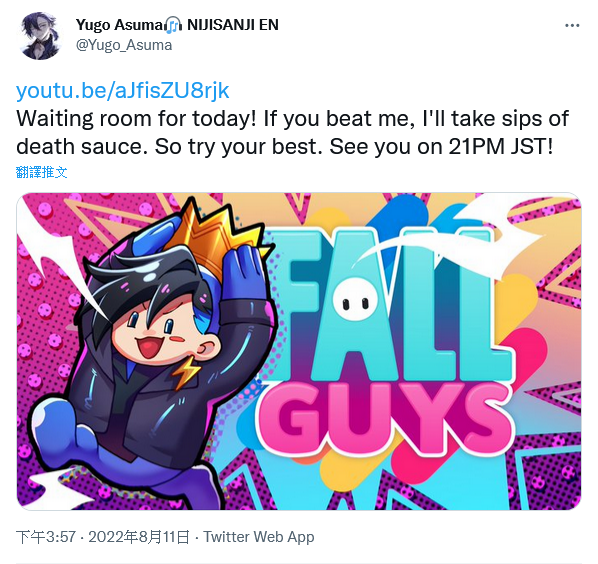Image resolution: width=598 pixels, height=564 pixels.
Task: Click the bean eyes inside letter A
Action: [352, 302]
